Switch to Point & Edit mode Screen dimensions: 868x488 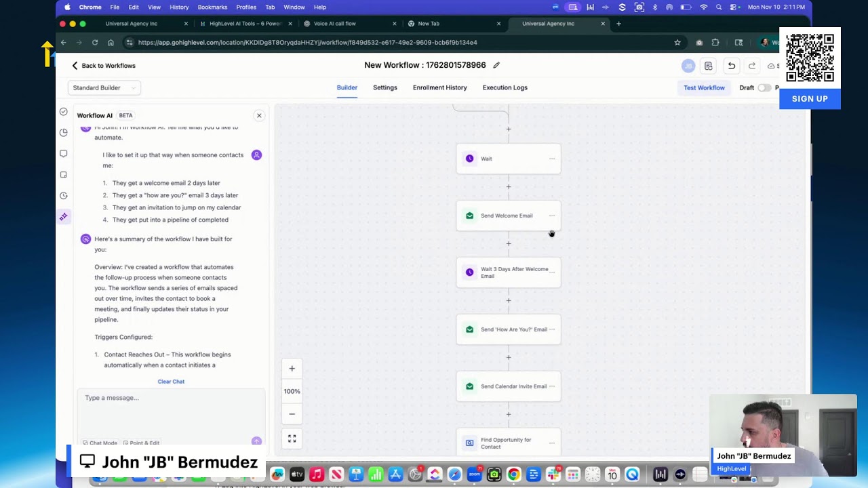141,443
